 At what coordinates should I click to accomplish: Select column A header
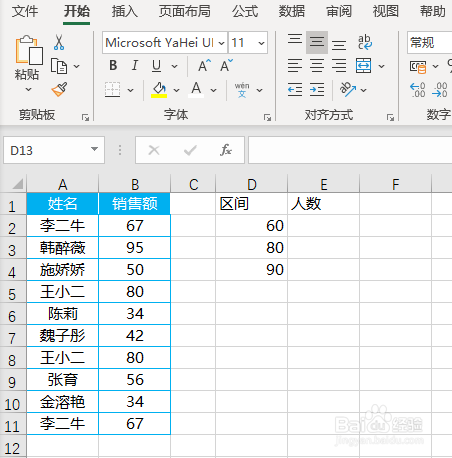pos(63,184)
